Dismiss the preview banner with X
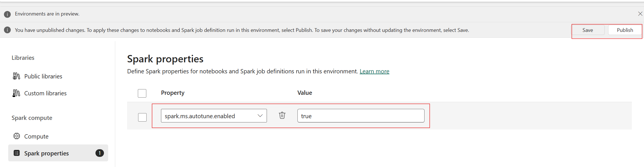The image size is (644, 167). 640,14
